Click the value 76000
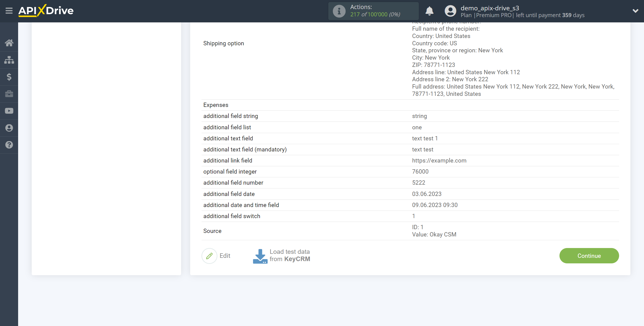The width and height of the screenshot is (644, 326). click(420, 172)
